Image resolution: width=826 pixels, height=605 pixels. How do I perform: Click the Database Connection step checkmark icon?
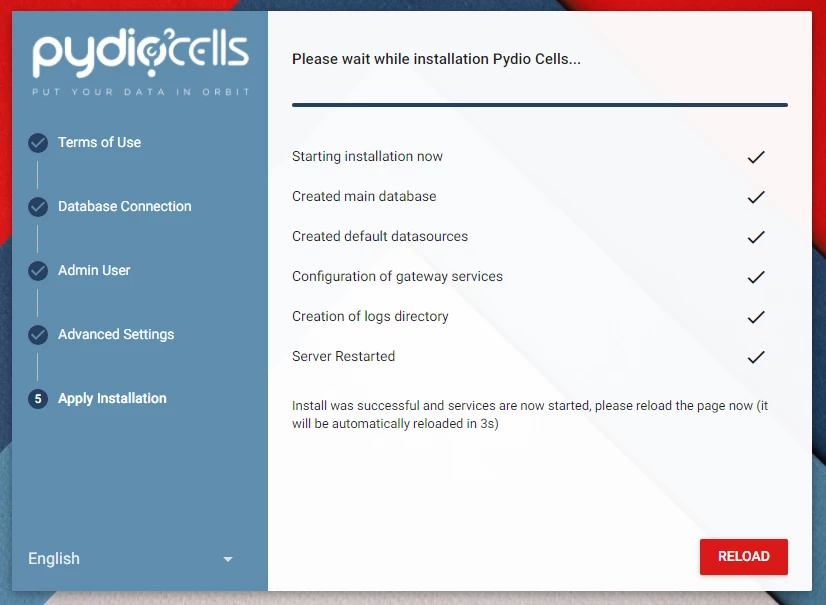(x=38, y=207)
